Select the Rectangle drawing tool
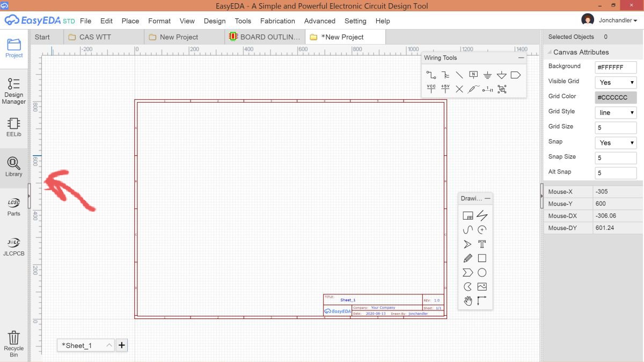 coord(482,258)
